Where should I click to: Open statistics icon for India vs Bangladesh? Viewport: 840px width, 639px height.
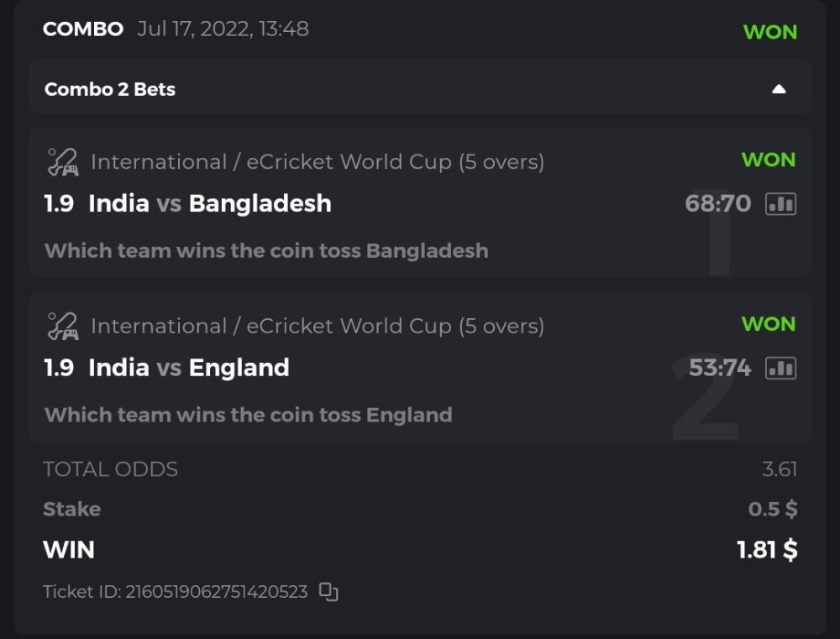click(x=780, y=203)
